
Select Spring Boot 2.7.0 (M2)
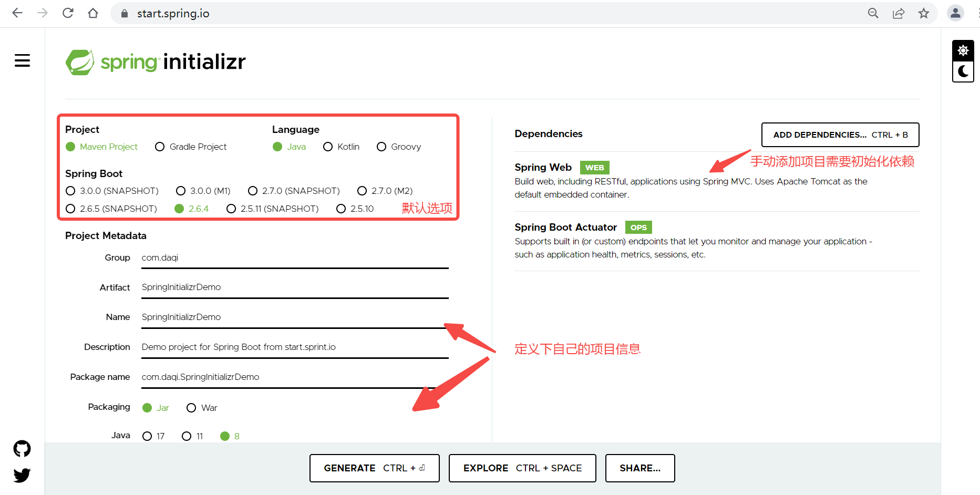(x=385, y=191)
